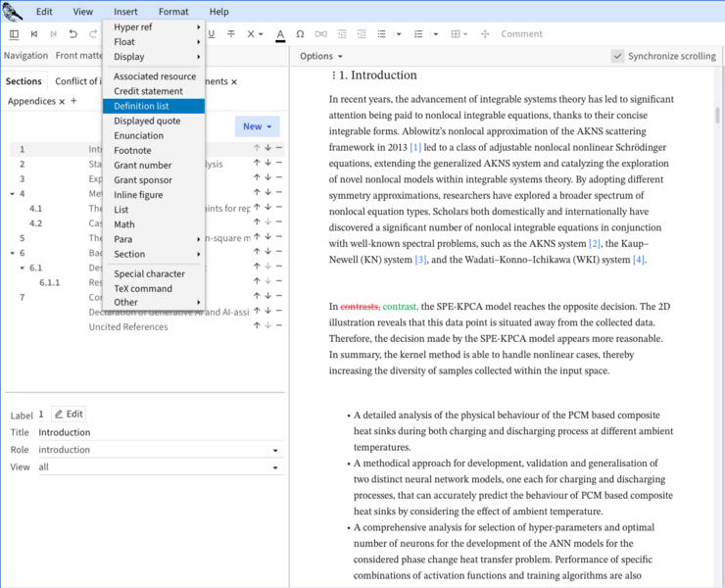Click the table grid toolbar icon

[456, 33]
